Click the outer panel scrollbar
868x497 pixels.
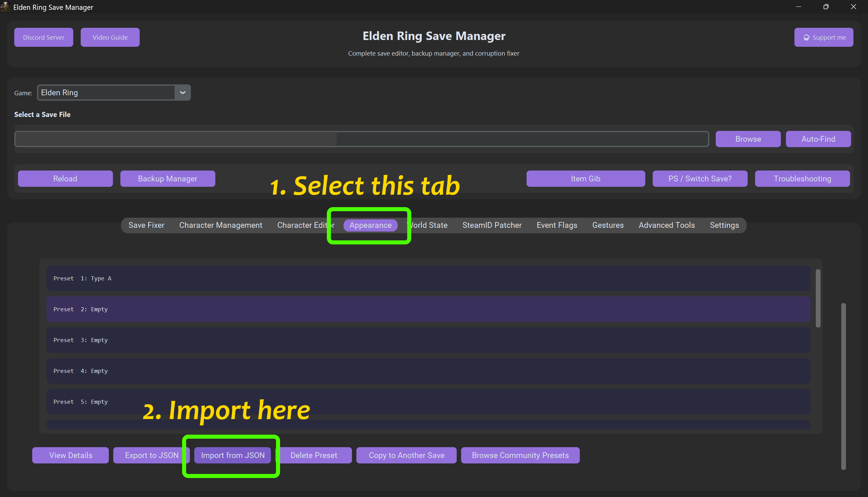844,386
